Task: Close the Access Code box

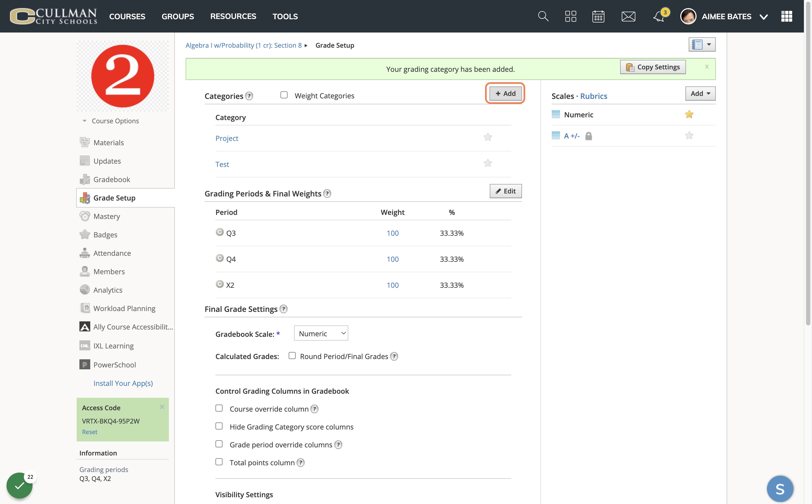Action: [x=162, y=407]
